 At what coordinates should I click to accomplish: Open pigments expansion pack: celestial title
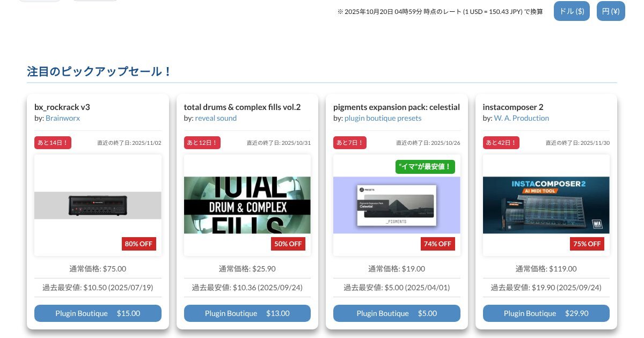click(x=397, y=107)
